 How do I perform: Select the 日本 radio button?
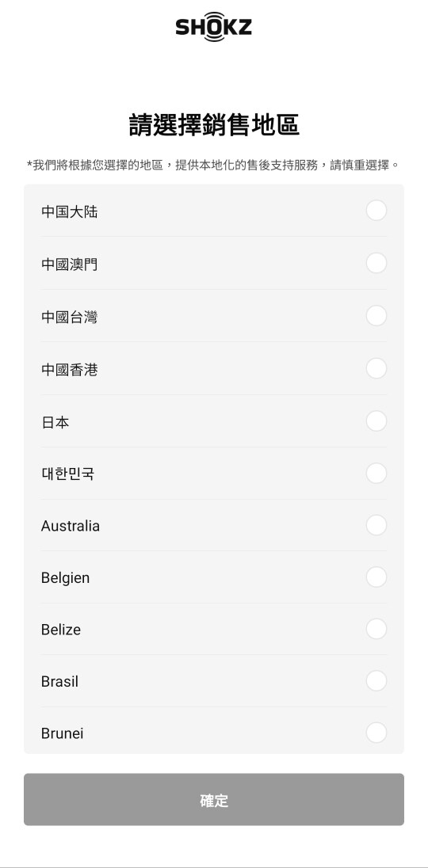(x=376, y=421)
